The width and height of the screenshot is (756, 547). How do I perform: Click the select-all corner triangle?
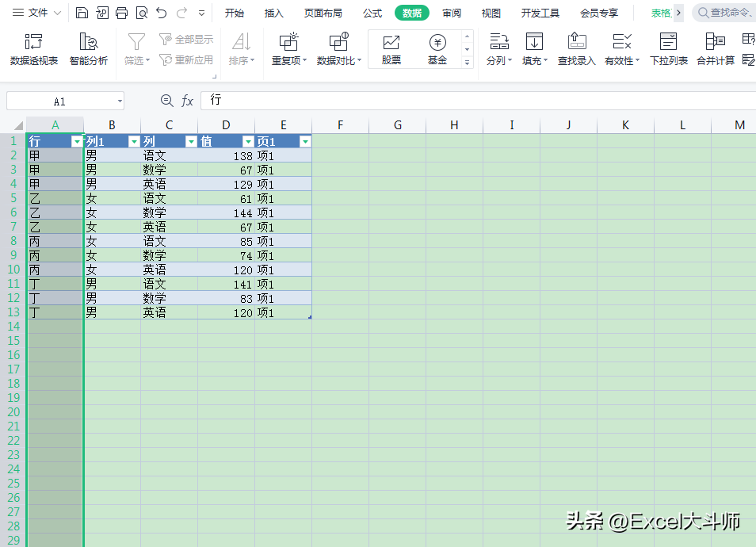(18, 125)
